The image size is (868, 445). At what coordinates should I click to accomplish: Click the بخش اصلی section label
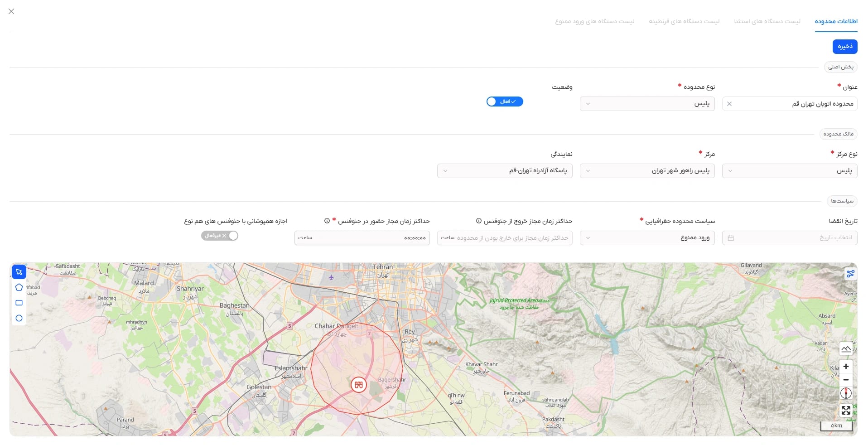click(841, 67)
